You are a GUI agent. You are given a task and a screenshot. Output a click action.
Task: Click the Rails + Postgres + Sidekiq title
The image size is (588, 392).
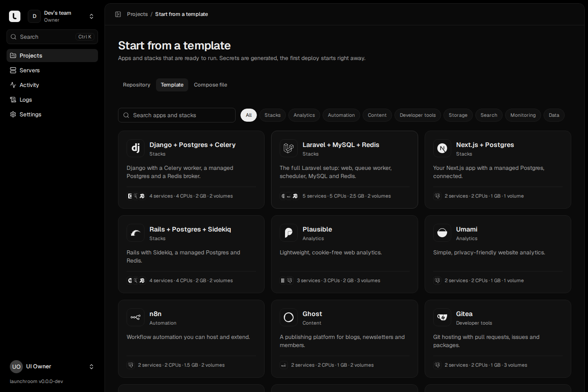(190, 229)
